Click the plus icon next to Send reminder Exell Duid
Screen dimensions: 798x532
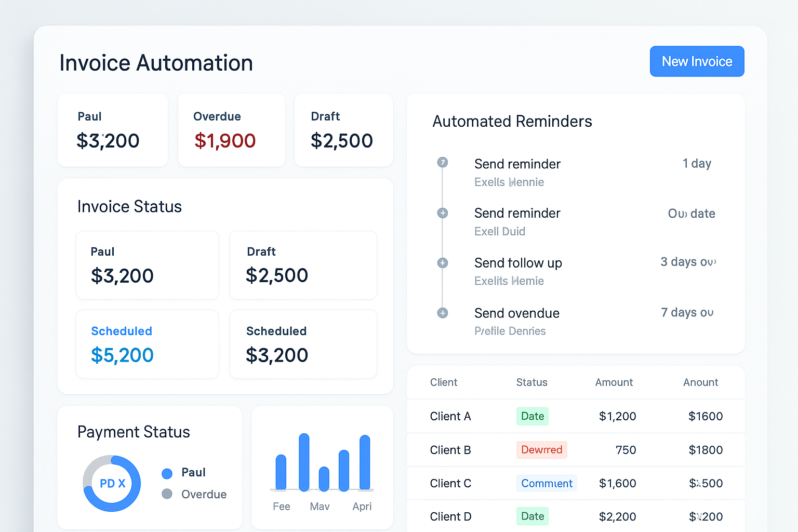(442, 213)
